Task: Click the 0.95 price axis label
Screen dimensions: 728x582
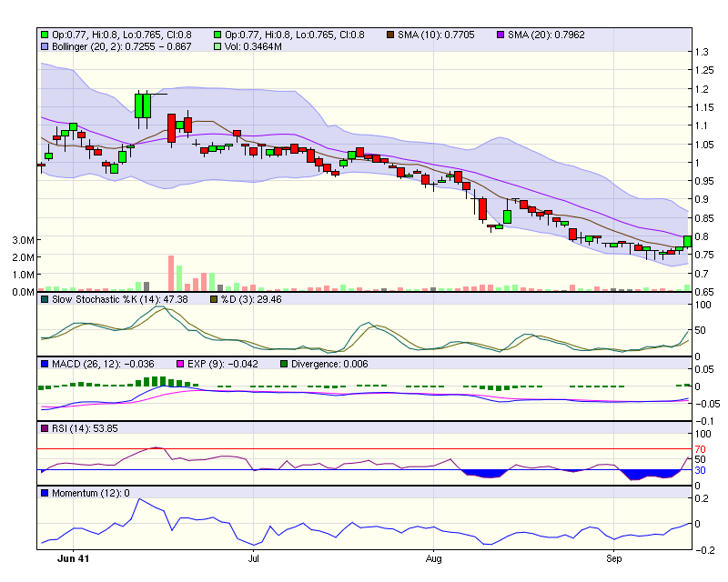Action: point(704,181)
